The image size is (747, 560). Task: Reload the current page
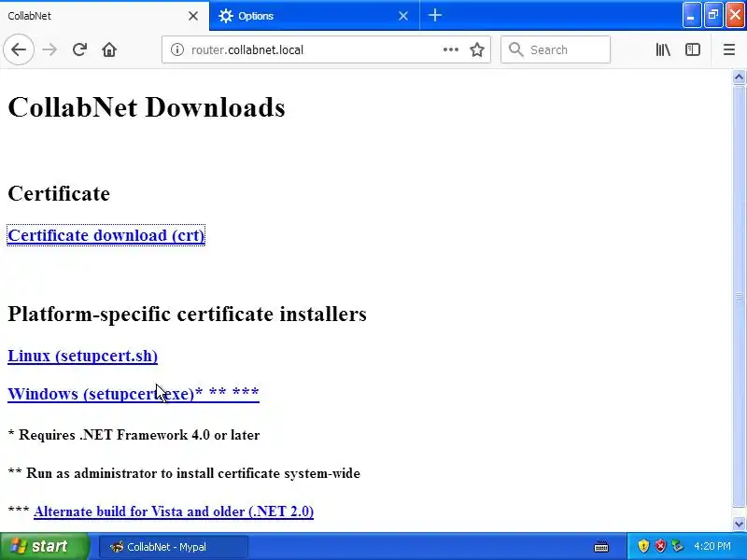click(79, 49)
